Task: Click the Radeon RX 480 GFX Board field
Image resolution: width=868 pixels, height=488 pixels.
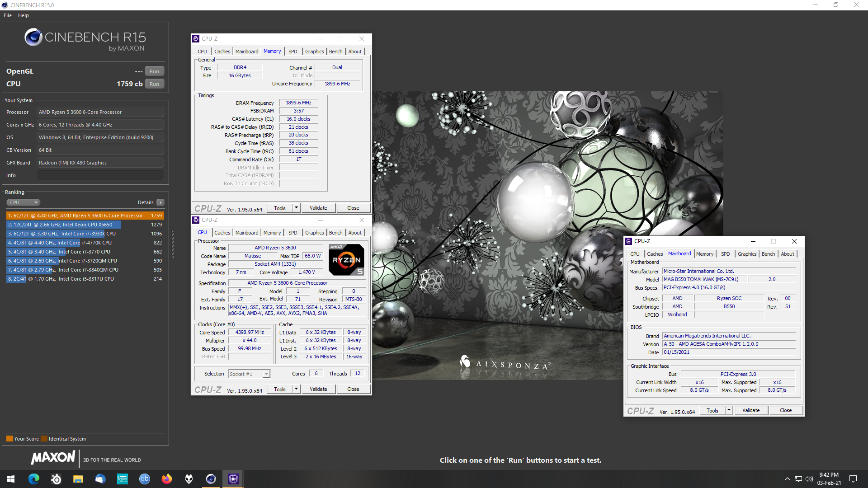Action: [100, 163]
